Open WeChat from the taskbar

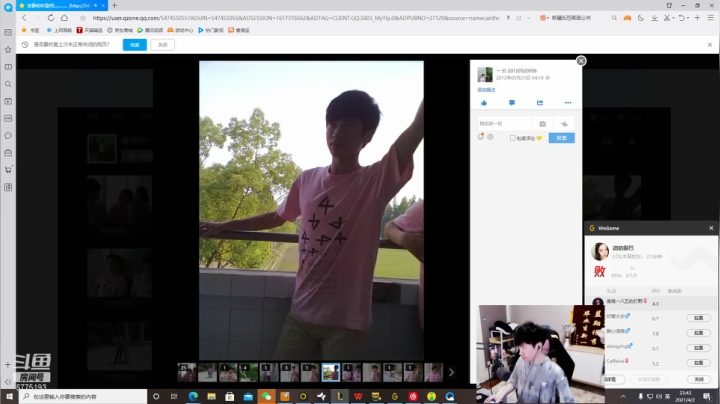(x=266, y=396)
